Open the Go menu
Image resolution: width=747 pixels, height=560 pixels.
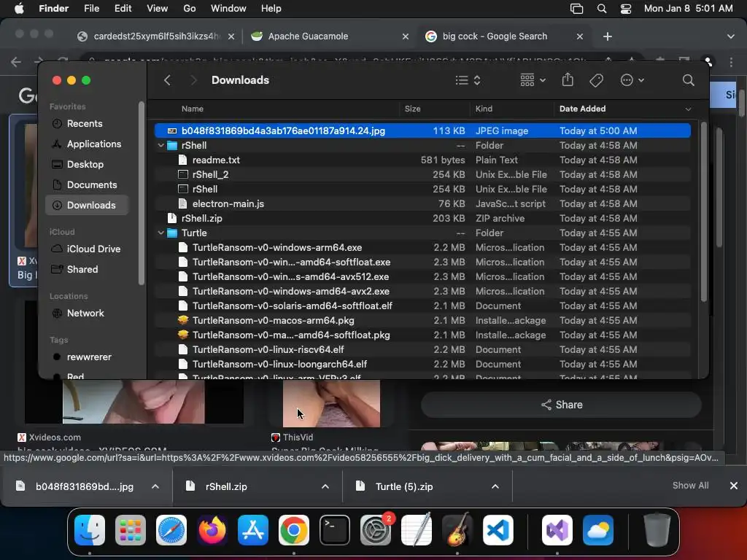pyautogui.click(x=190, y=9)
